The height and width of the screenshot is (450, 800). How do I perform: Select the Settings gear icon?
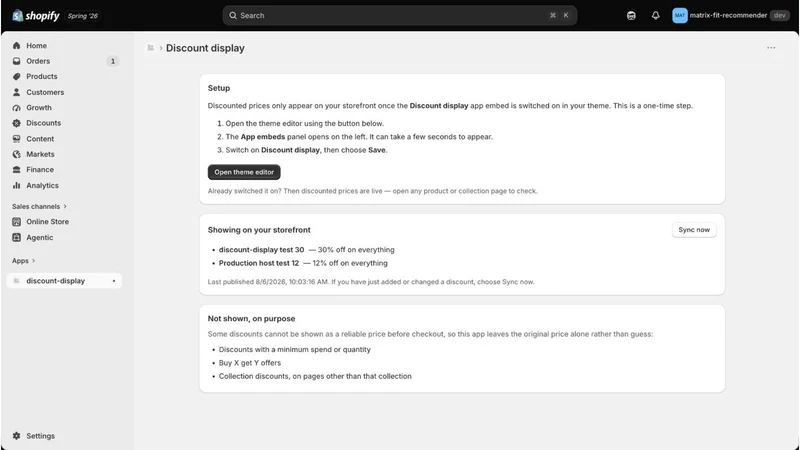click(16, 436)
